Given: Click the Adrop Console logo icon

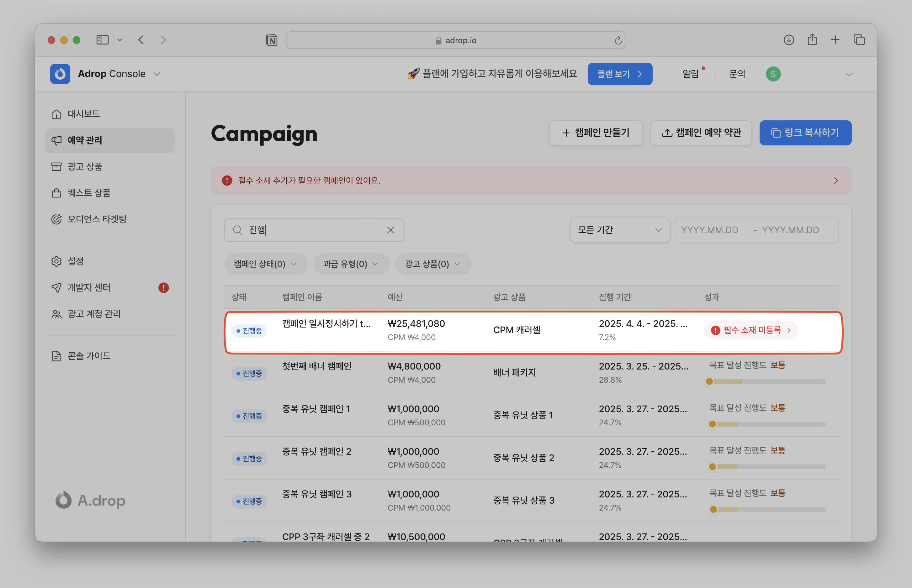Looking at the screenshot, I should tap(60, 74).
